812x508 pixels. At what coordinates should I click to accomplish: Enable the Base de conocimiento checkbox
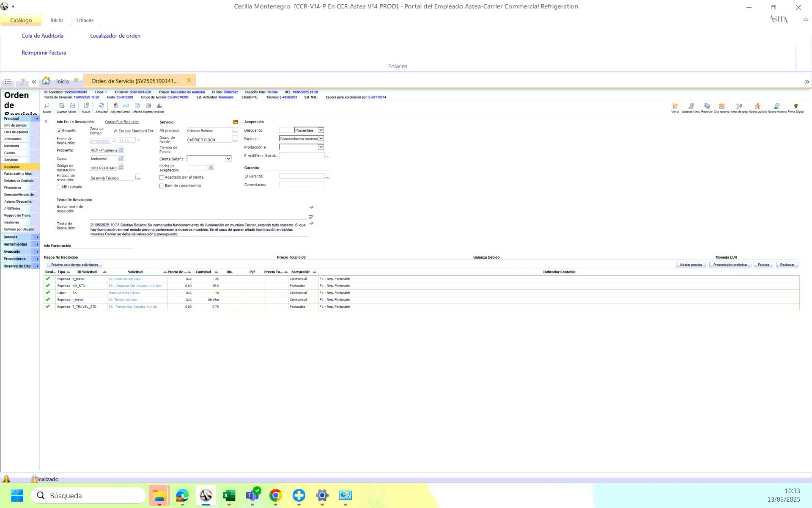click(x=162, y=186)
